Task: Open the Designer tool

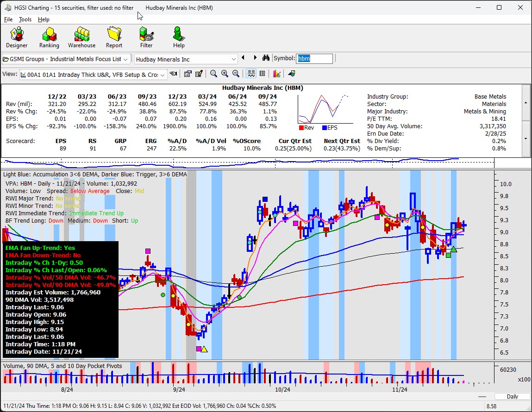Action: coord(17,37)
